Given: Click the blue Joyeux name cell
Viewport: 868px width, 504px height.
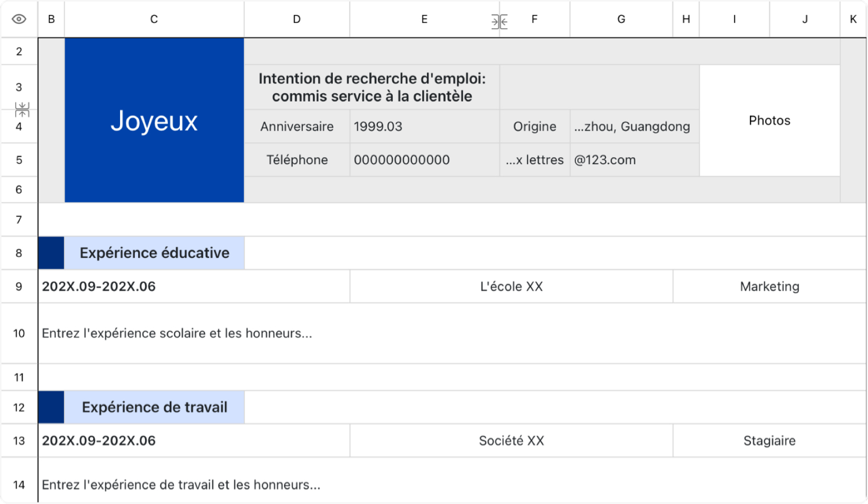Looking at the screenshot, I should [x=154, y=120].
